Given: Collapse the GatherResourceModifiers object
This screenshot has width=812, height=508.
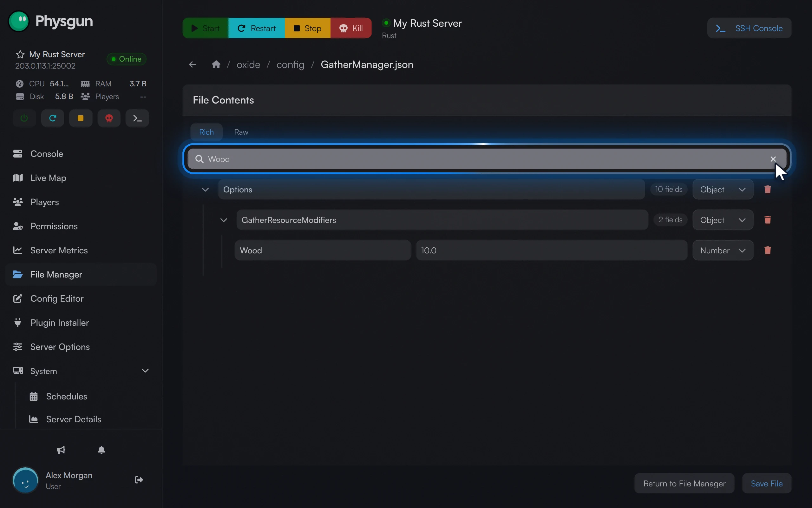Looking at the screenshot, I should click(x=224, y=220).
